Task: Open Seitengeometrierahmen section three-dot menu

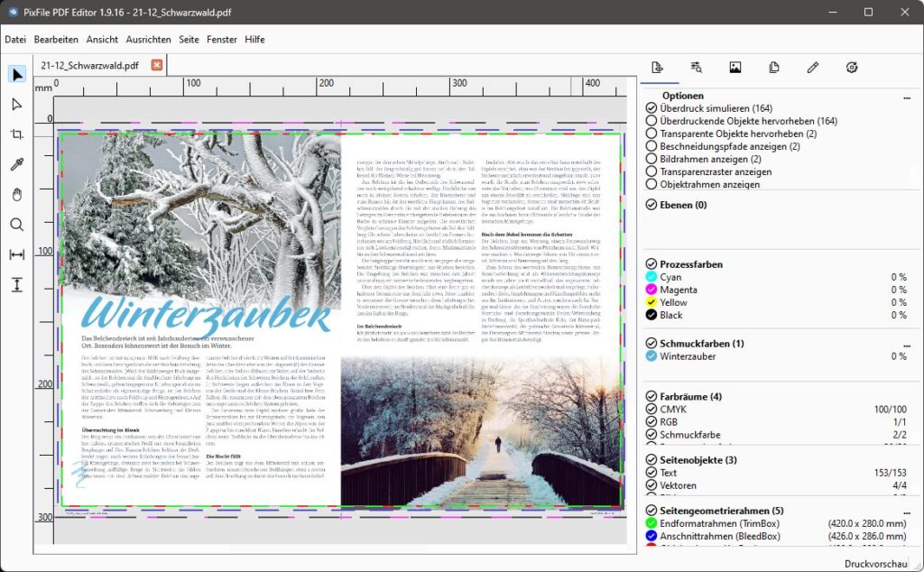Action: [893, 511]
